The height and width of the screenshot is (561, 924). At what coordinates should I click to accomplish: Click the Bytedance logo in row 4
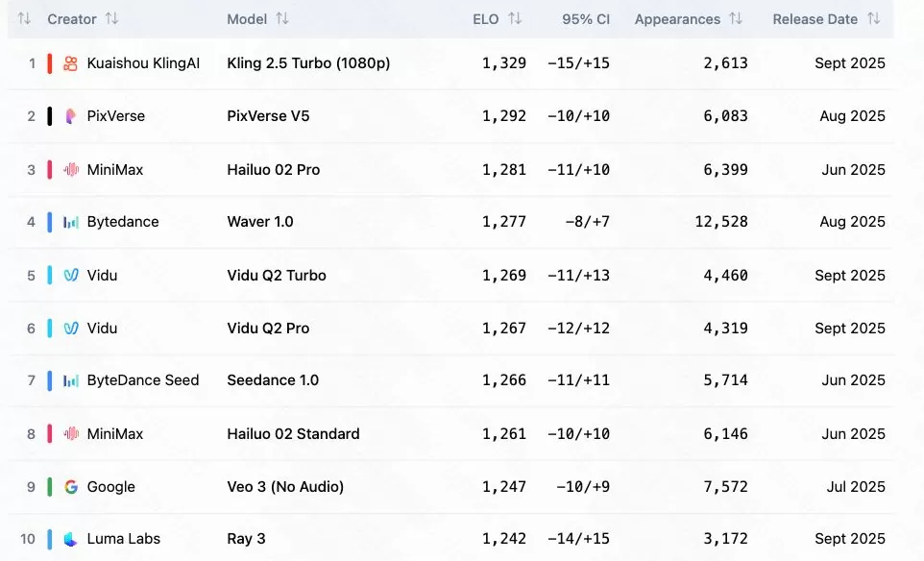[x=70, y=222]
